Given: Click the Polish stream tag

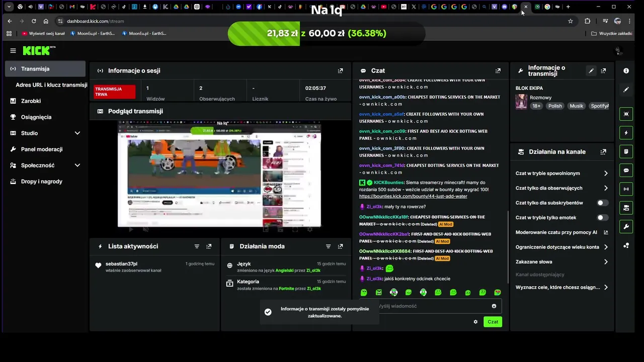Looking at the screenshot, I should (555, 106).
